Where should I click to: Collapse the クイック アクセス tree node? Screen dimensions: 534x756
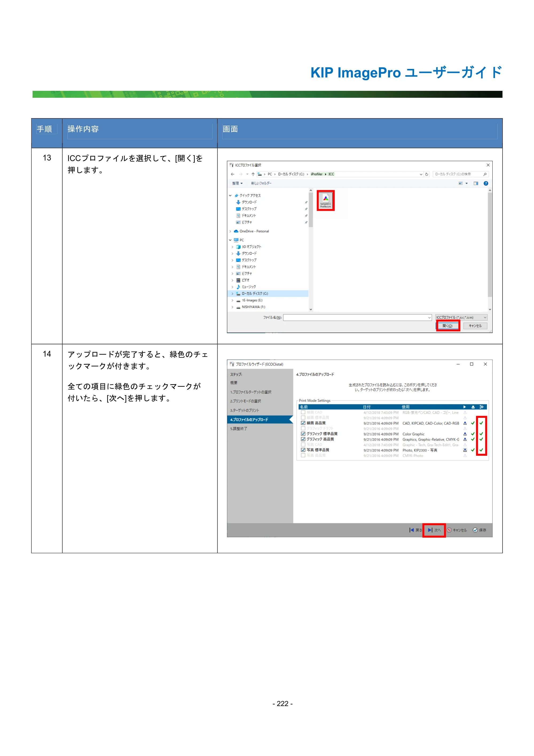230,196
